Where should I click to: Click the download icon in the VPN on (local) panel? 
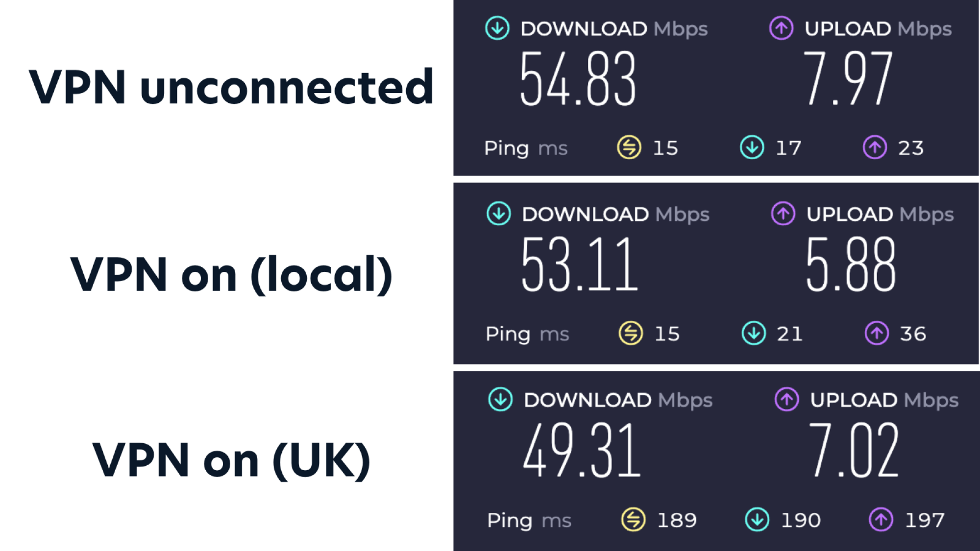[498, 214]
